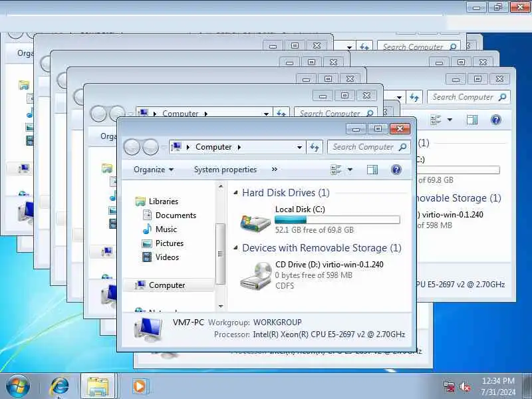Image resolution: width=532 pixels, height=399 pixels.
Task: Change view icon in rightmost background window
Action: (436, 120)
